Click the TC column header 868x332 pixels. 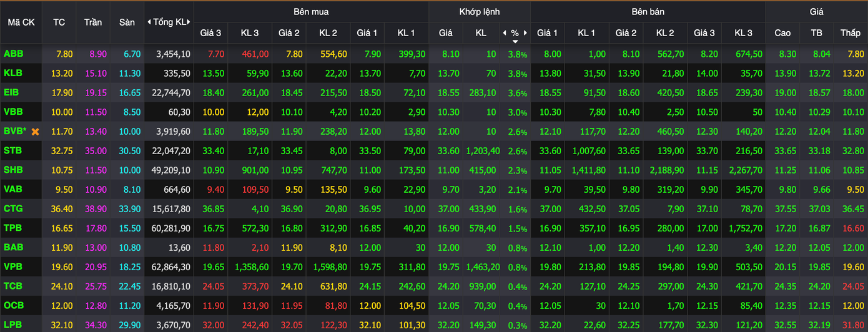(59, 22)
